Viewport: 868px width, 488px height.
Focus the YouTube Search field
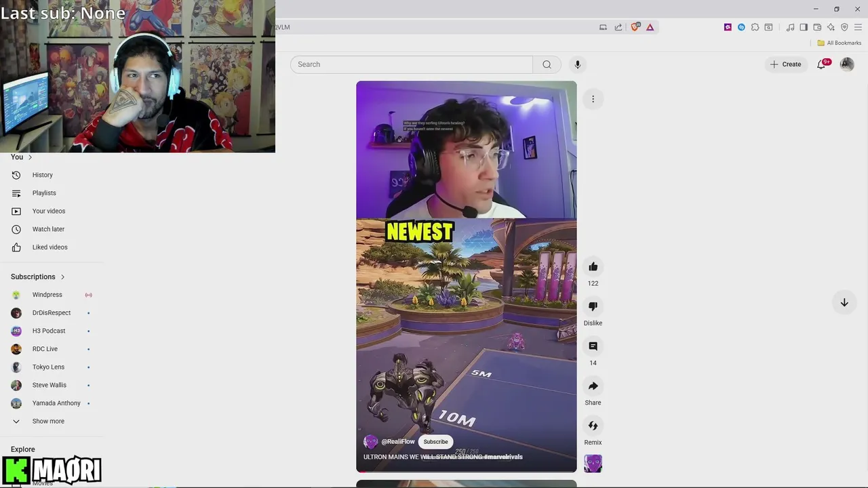click(412, 64)
